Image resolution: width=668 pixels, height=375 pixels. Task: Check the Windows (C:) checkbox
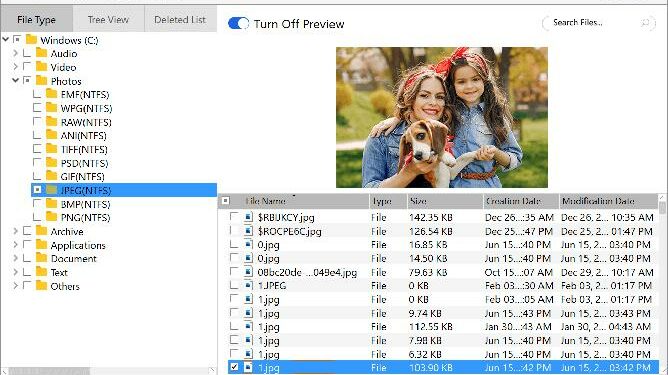[x=17, y=40]
